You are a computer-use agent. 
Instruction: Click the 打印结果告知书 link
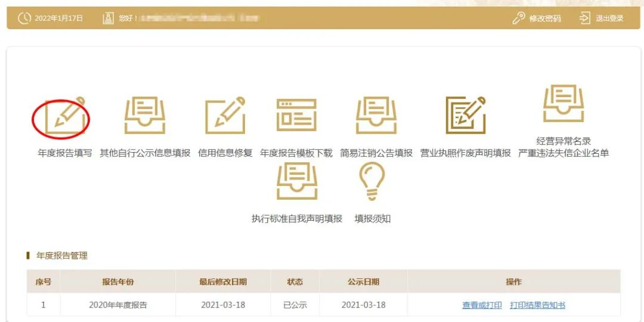click(537, 305)
